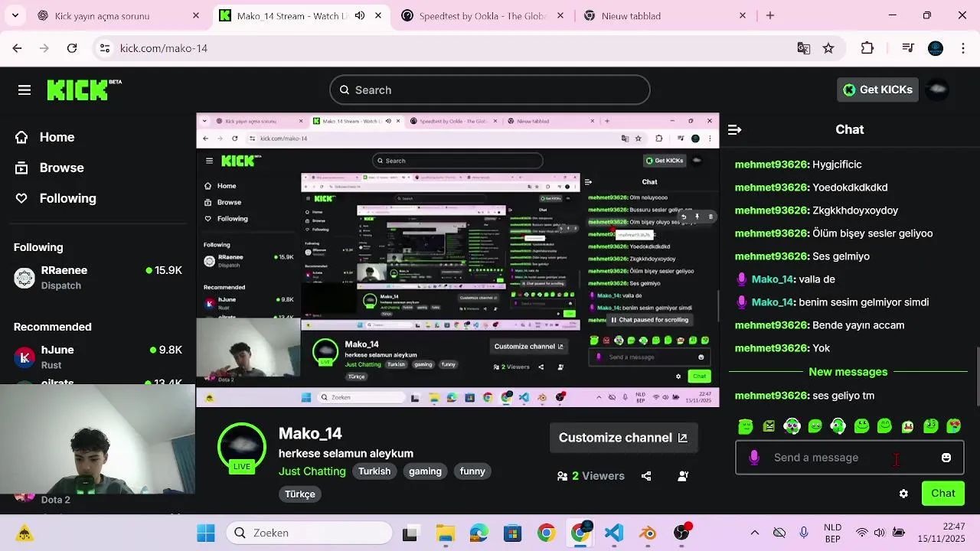Click the stream video player
Screen dimensions: 980x551
point(458,260)
